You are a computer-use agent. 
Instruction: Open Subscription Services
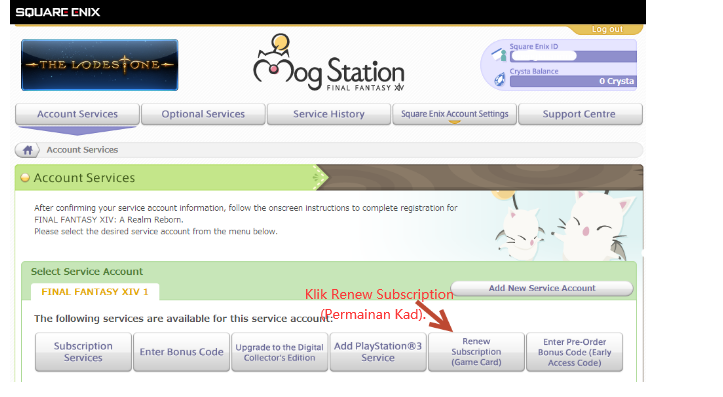83,352
